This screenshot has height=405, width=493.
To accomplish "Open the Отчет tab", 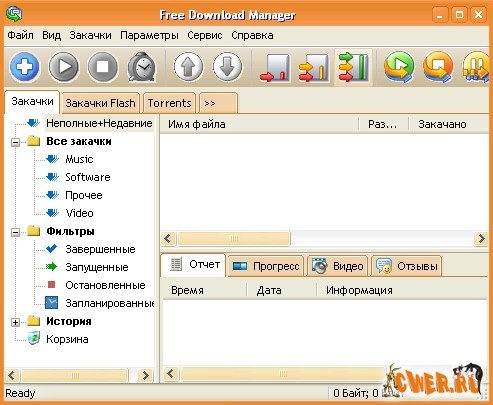I will pyautogui.click(x=193, y=265).
